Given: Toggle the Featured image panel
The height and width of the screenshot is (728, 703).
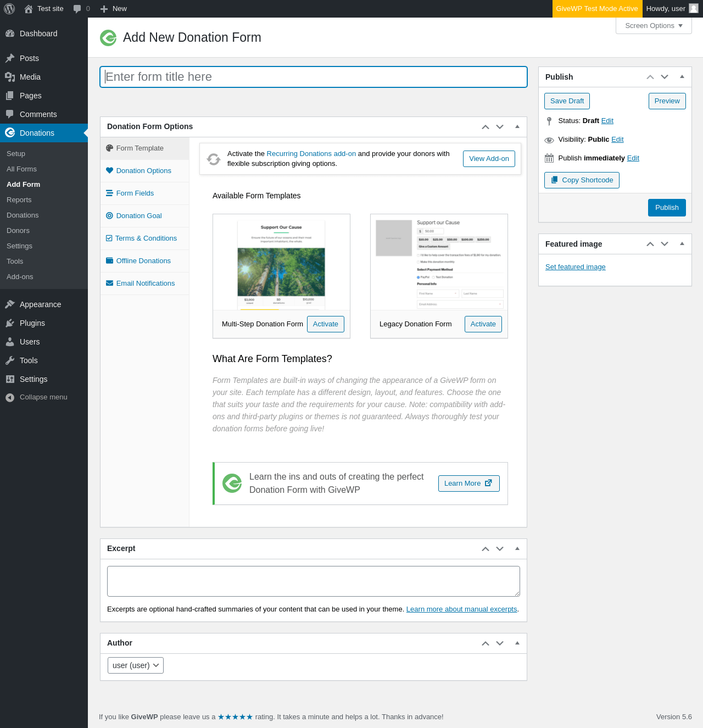Looking at the screenshot, I should point(682,244).
